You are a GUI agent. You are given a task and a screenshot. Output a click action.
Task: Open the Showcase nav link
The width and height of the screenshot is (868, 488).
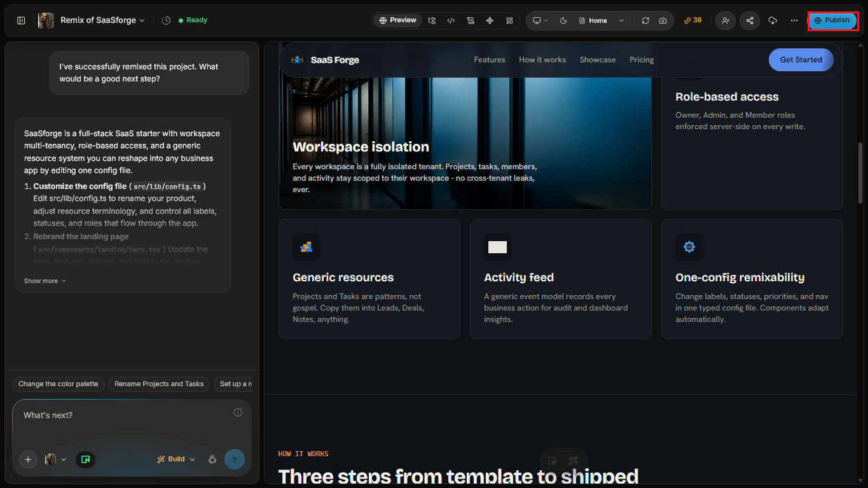tap(598, 60)
